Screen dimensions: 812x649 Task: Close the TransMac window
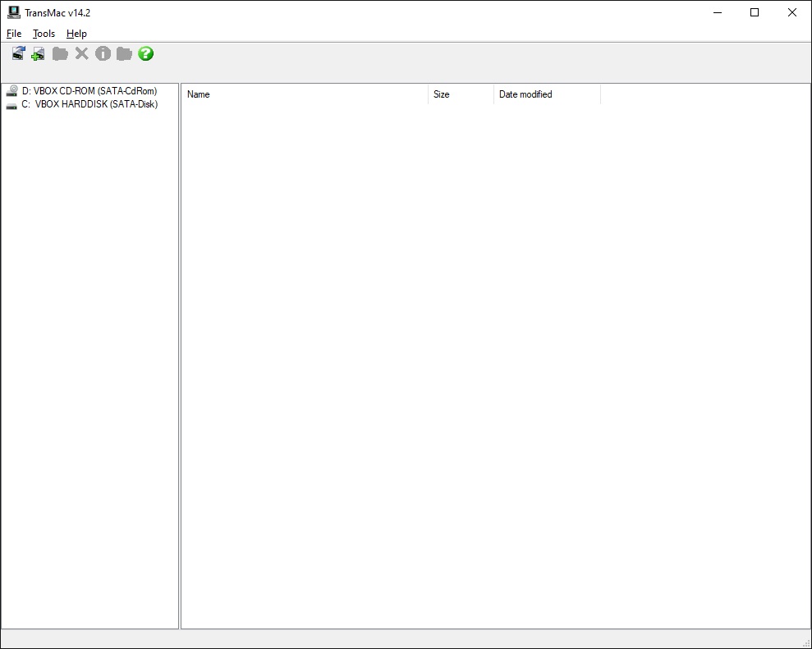tap(791, 12)
